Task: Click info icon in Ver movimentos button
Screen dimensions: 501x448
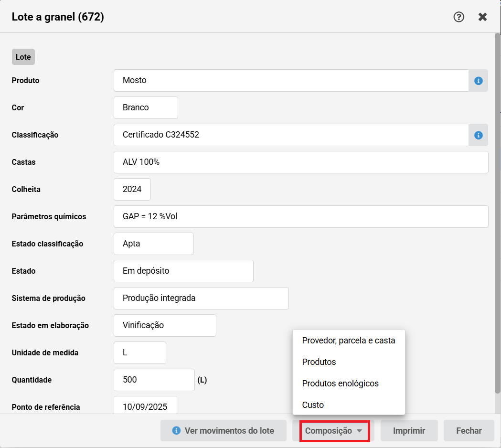Action: [x=176, y=430]
